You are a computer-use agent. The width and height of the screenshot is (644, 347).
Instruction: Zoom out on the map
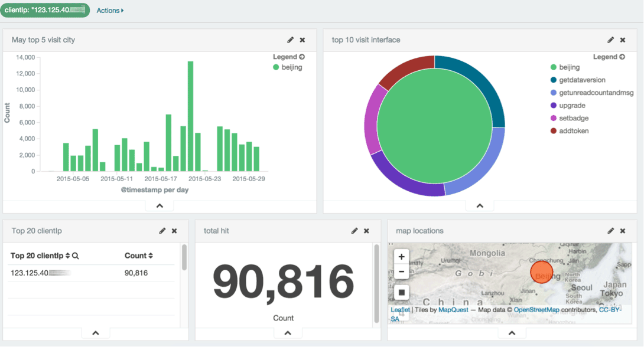[x=401, y=271]
